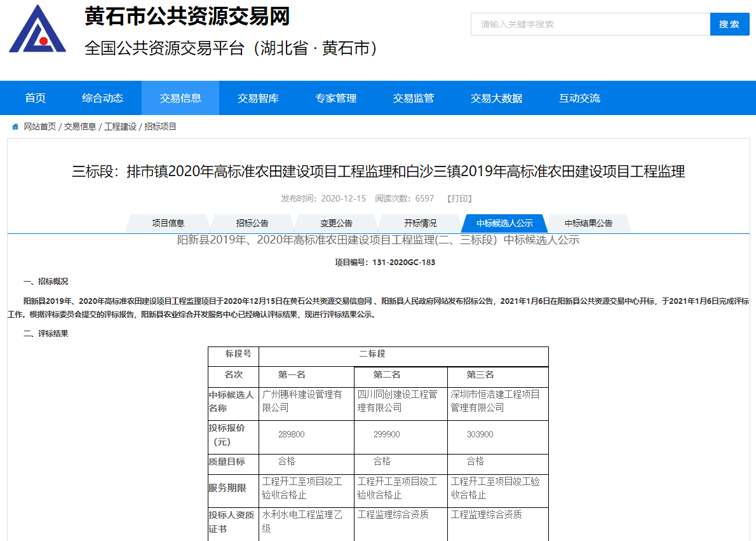Click the 【打印】 print link
756x541 pixels.
[459, 198]
